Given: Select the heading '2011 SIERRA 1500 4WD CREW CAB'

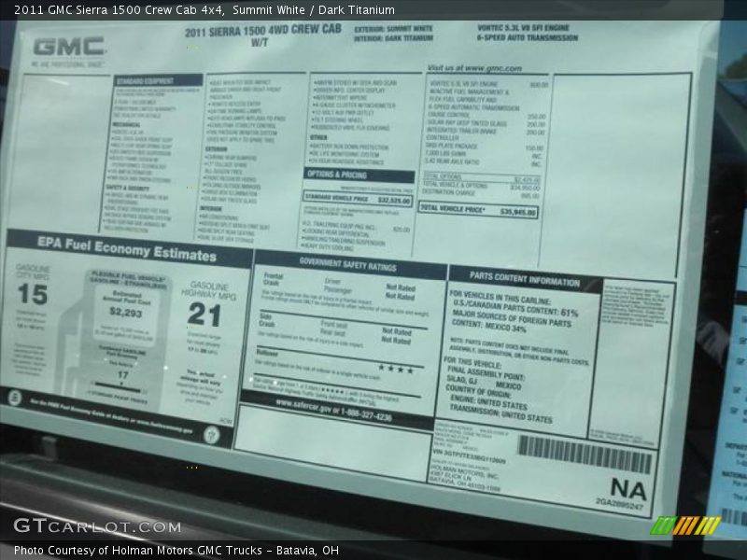Looking at the screenshot, I should click(263, 31).
